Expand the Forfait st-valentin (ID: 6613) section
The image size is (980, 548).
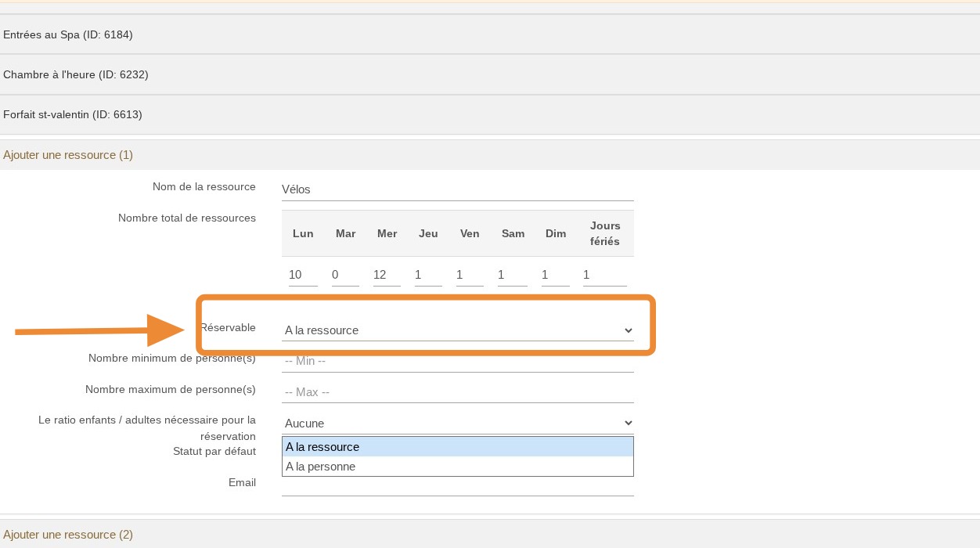click(x=490, y=114)
